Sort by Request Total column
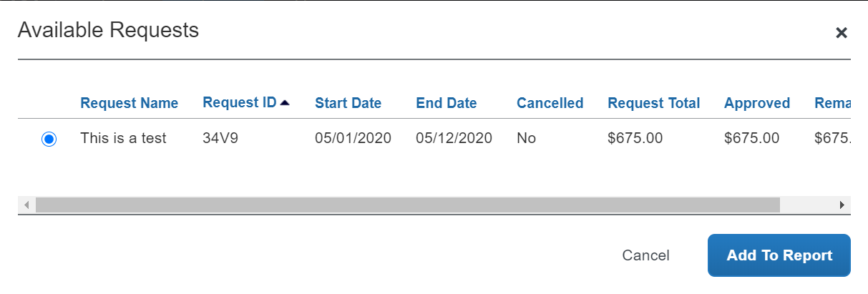Screen dimensions: 868x294 pyautogui.click(x=653, y=103)
